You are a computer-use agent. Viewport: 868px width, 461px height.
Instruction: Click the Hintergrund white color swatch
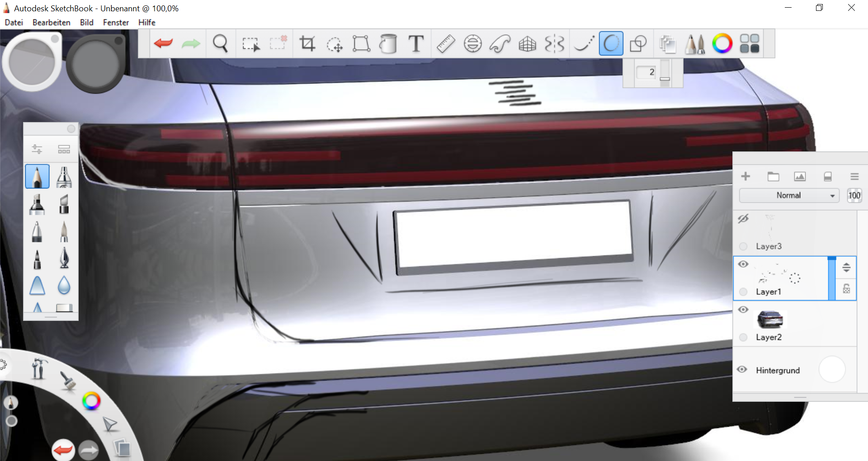(x=832, y=370)
